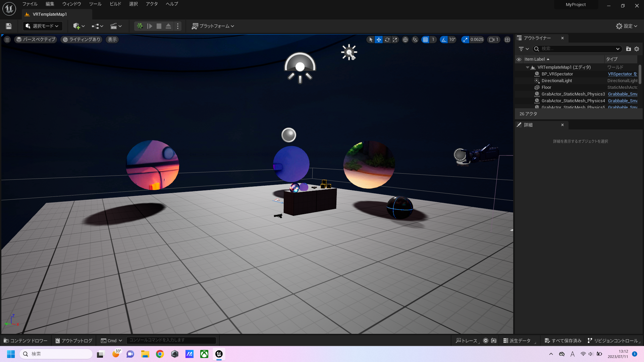Choose the scale tool

coord(395,40)
